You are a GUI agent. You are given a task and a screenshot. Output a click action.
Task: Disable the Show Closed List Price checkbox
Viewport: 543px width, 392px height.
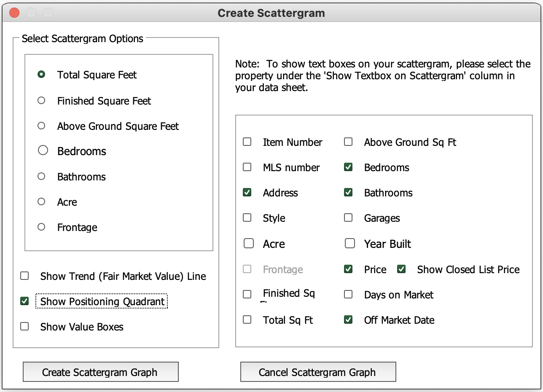(x=401, y=269)
